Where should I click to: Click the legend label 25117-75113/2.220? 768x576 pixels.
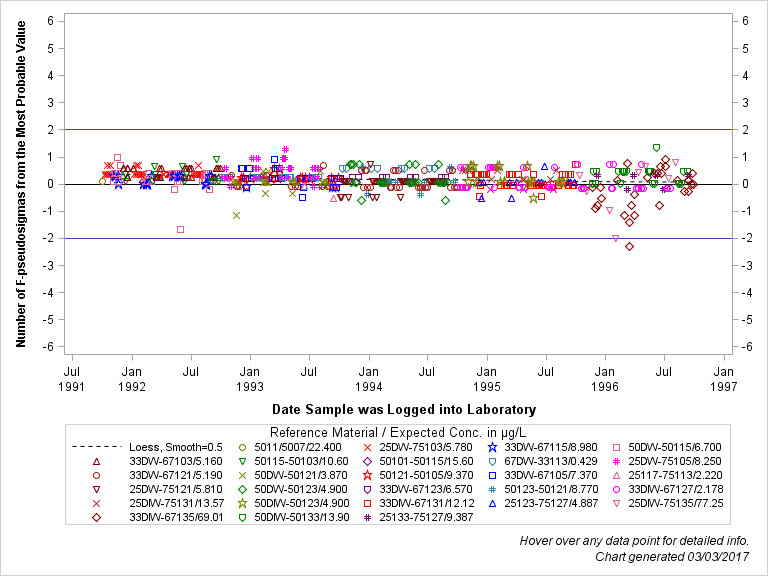pos(675,475)
